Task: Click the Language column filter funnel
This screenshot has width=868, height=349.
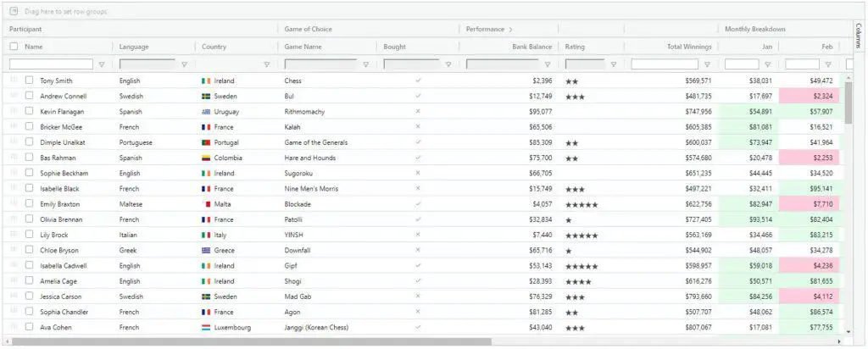Action: (184, 64)
